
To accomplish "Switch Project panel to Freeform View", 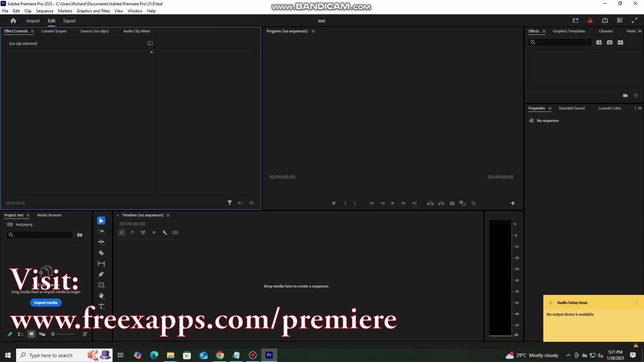I will coord(42,334).
